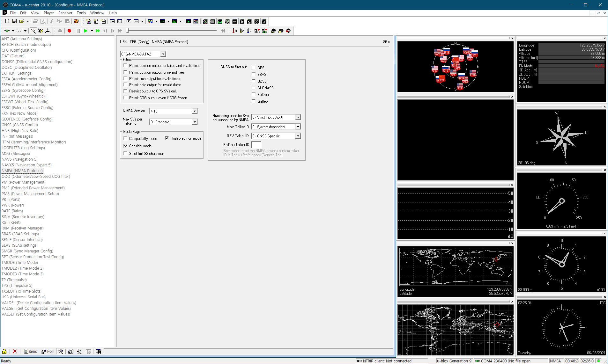Click the Send button

[x=30, y=351]
